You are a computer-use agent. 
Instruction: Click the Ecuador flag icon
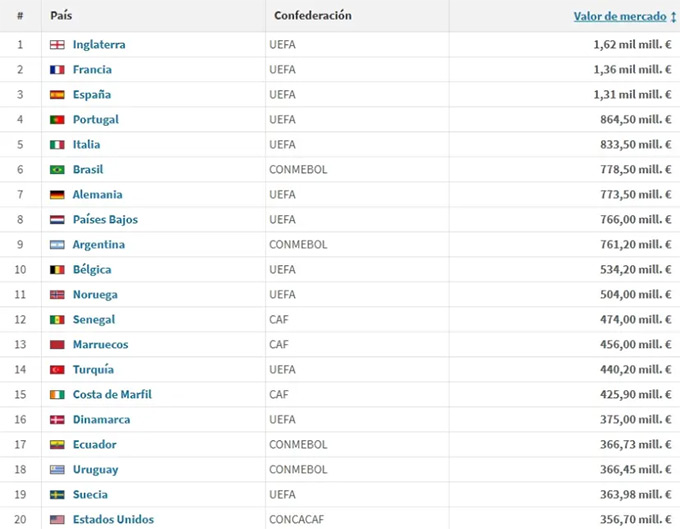[x=57, y=445]
